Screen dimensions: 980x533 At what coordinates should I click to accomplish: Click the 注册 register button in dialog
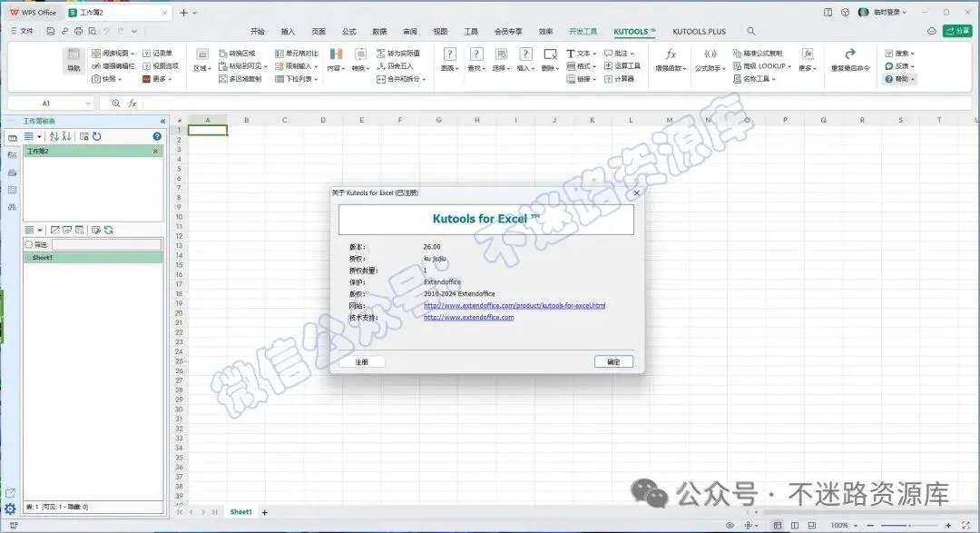pos(361,361)
